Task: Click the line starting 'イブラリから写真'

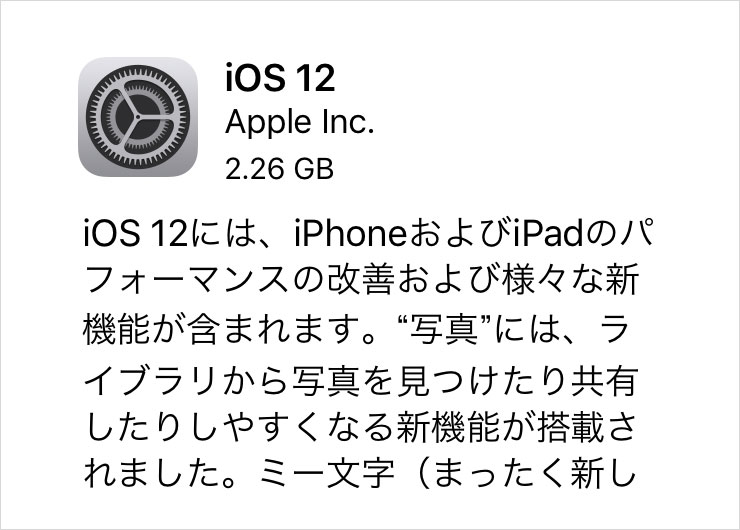Action: coord(362,382)
